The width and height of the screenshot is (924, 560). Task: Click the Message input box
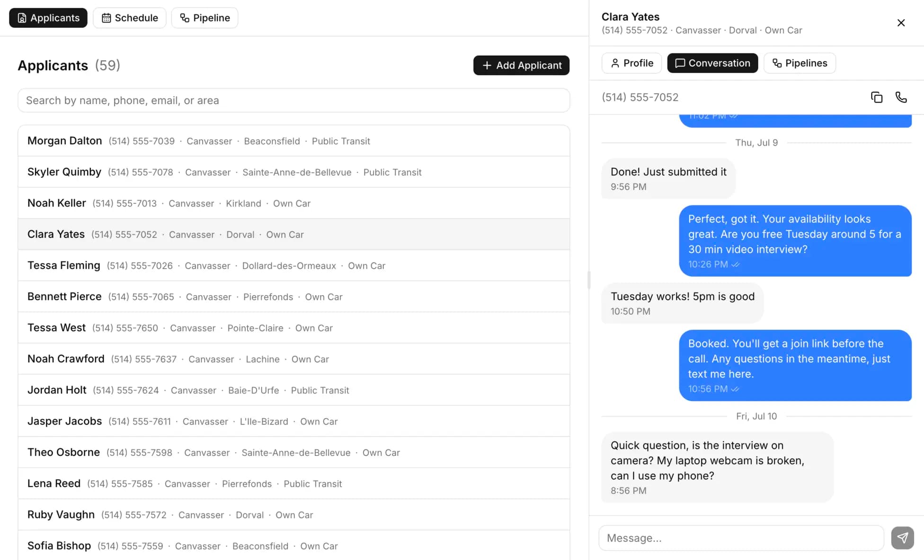pyautogui.click(x=741, y=538)
